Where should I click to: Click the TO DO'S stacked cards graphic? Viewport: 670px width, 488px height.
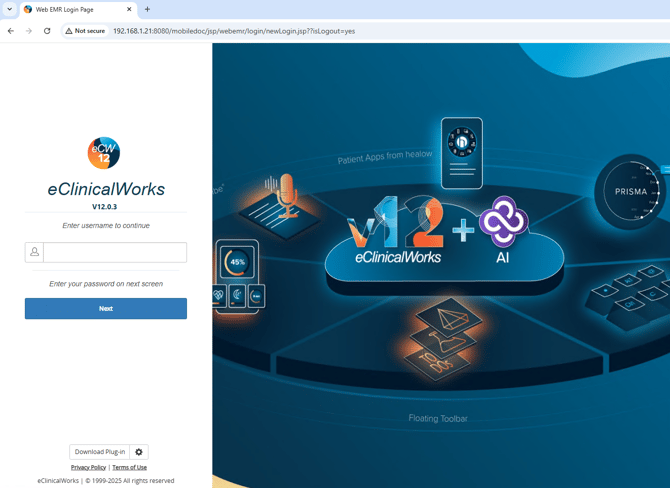[x=442, y=340]
